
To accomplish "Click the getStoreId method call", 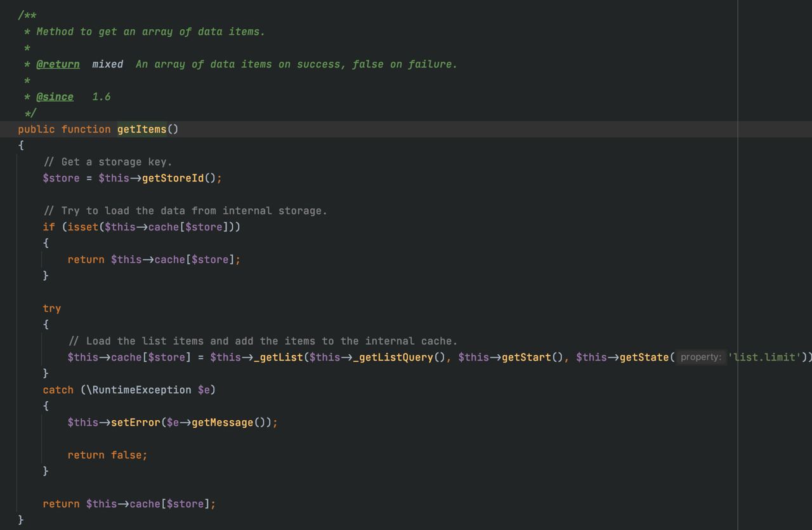I will (173, 178).
